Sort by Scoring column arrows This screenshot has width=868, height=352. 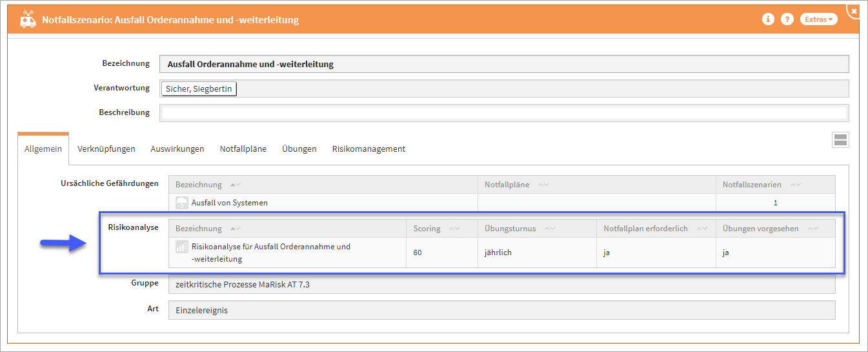(x=454, y=229)
